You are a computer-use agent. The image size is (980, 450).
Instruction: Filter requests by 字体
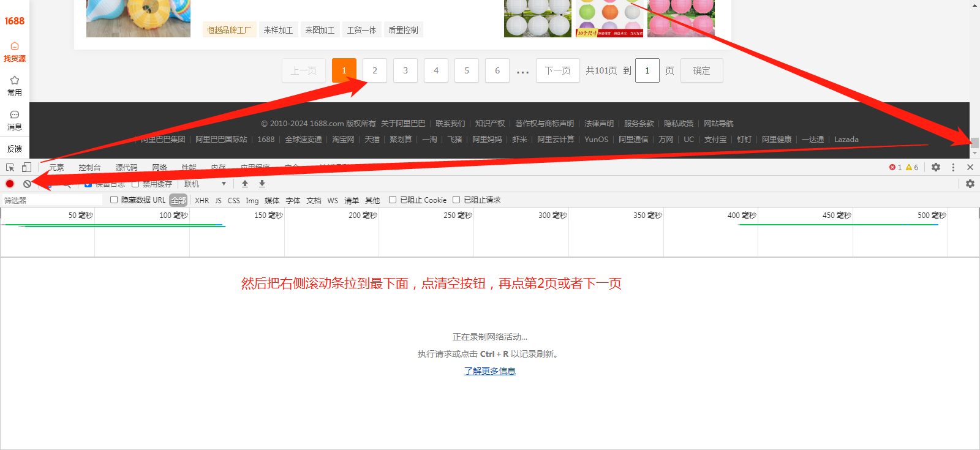[x=293, y=200]
